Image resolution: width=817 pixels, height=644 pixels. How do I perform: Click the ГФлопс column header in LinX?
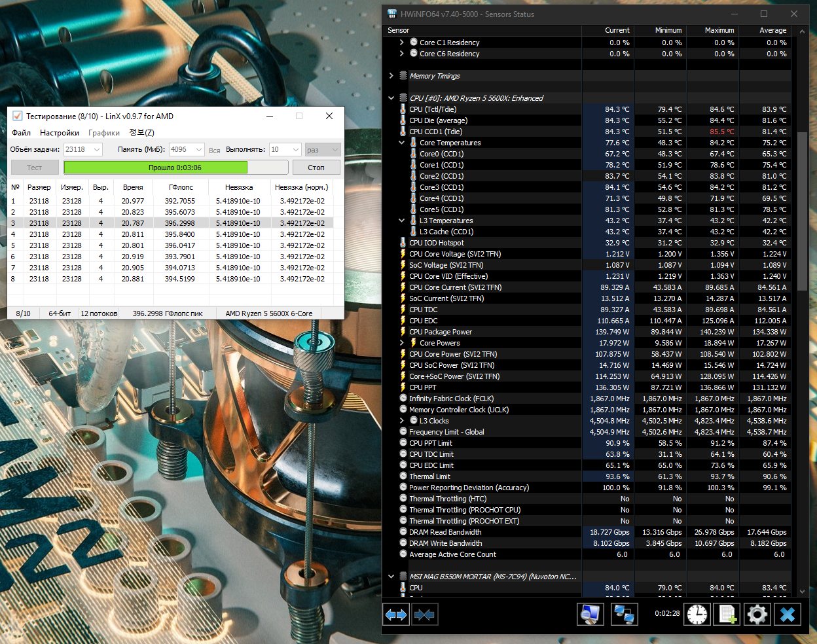click(181, 187)
